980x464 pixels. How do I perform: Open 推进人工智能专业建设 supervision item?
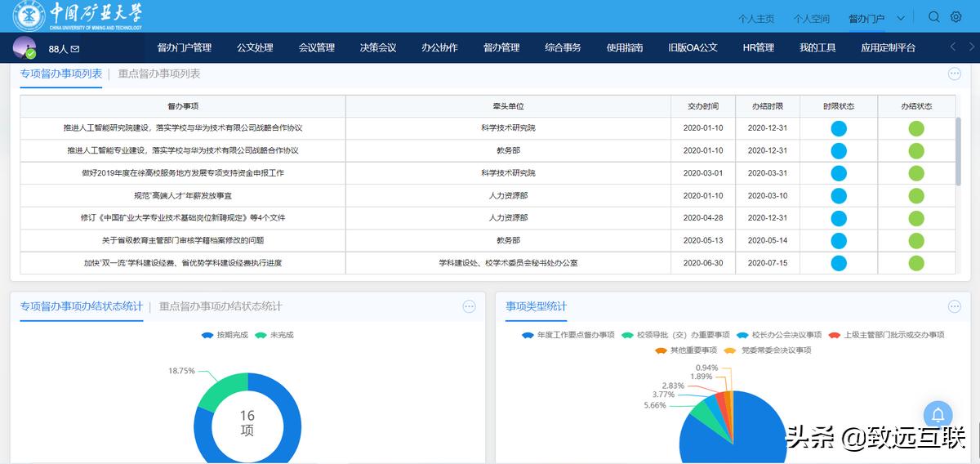pos(183,150)
